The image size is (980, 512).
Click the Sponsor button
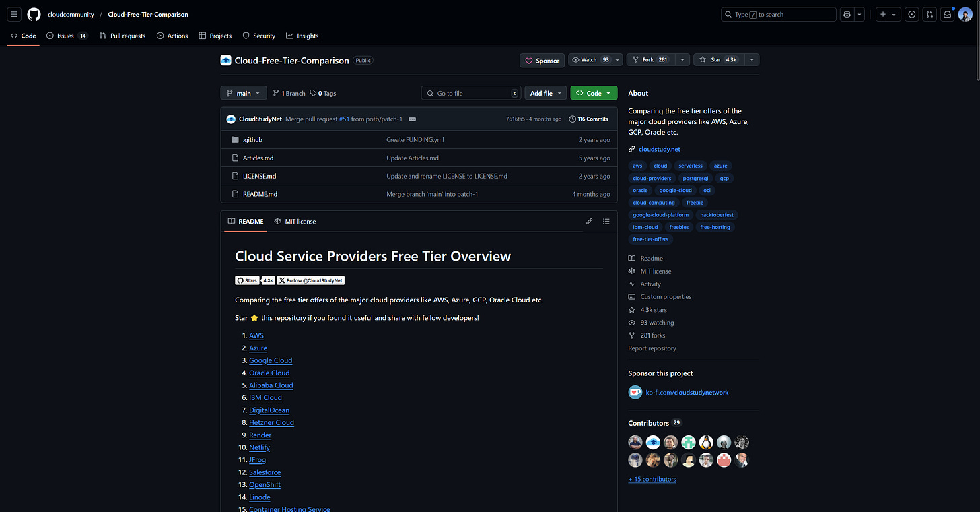point(542,61)
